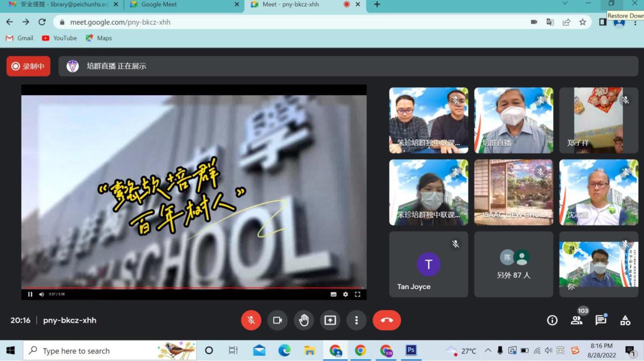Viewport: 644px width, 361px height.
Task: Open meeting details info icon
Action: (x=552, y=320)
